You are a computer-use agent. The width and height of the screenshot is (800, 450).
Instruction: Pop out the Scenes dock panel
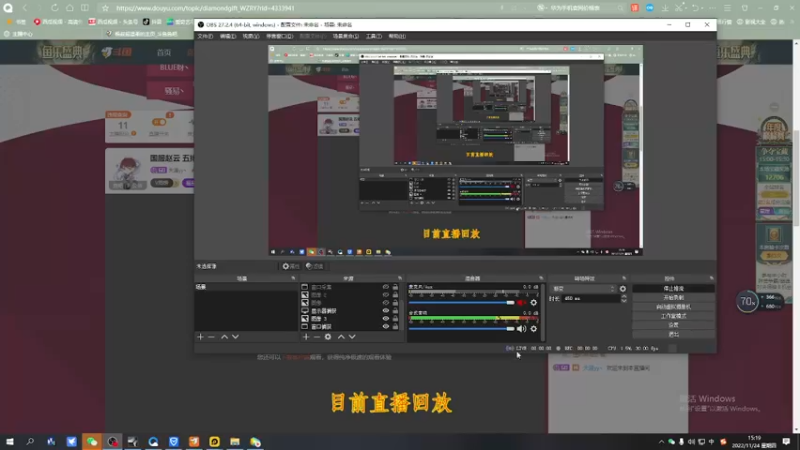pyautogui.click(x=293, y=279)
